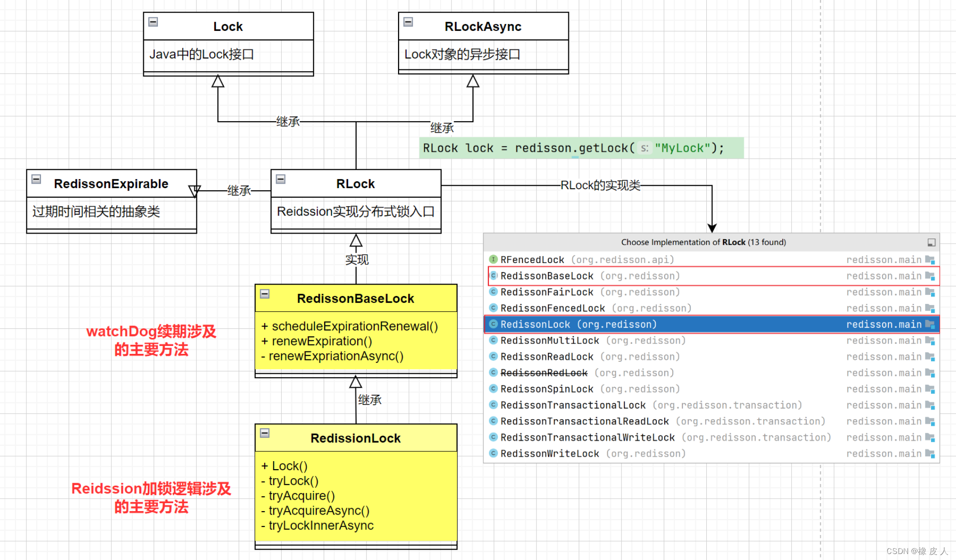Select RedissonMultiLock in implementation list
The image size is (956, 560).
tap(711, 340)
